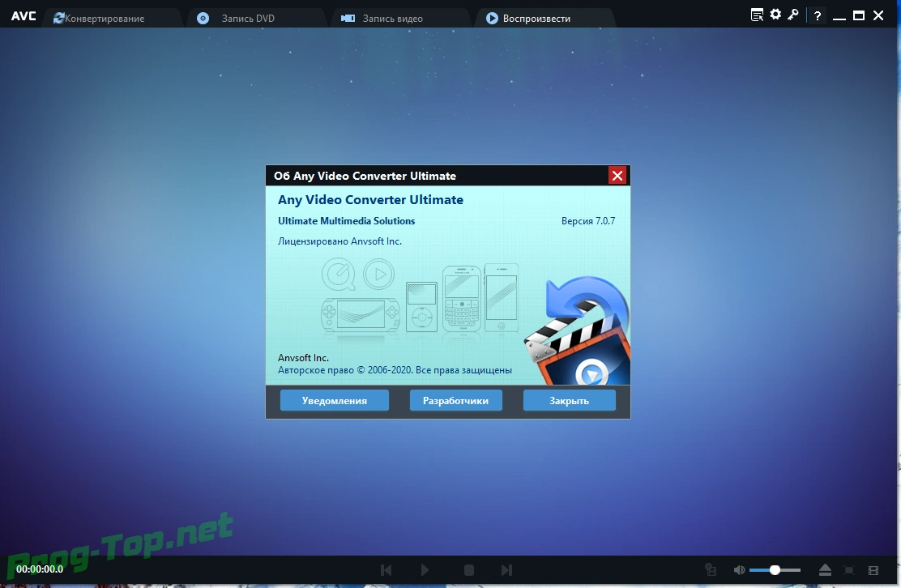The width and height of the screenshot is (901, 588).
Task: Click the clapperboard app logo in dialog
Action: 578,330
